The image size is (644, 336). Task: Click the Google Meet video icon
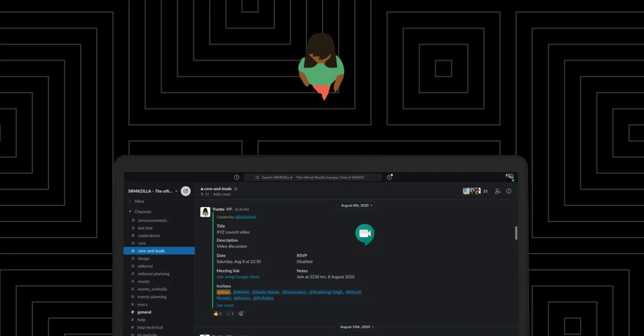365,234
